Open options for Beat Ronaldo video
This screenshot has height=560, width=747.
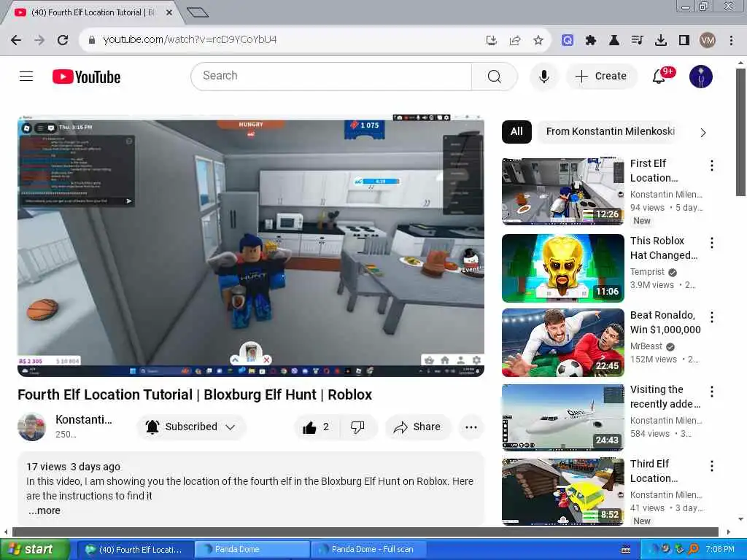point(712,317)
